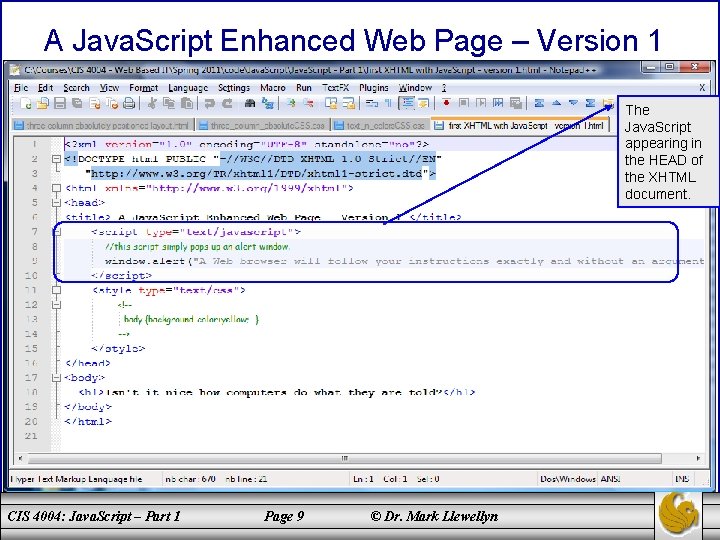This screenshot has height=540, width=720.
Task: Click the Run macro multiple times icon
Action: [498, 103]
